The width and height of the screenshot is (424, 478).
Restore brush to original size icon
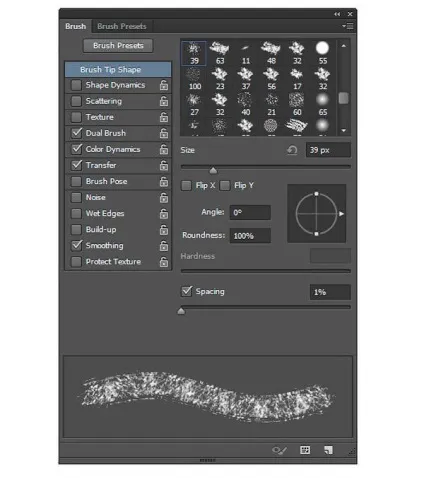[292, 150]
